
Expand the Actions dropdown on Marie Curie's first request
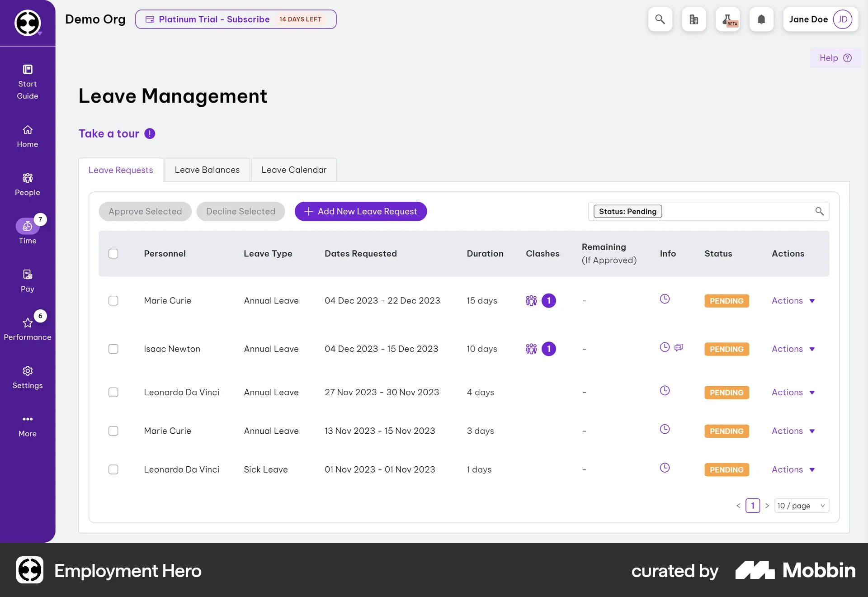(x=793, y=301)
